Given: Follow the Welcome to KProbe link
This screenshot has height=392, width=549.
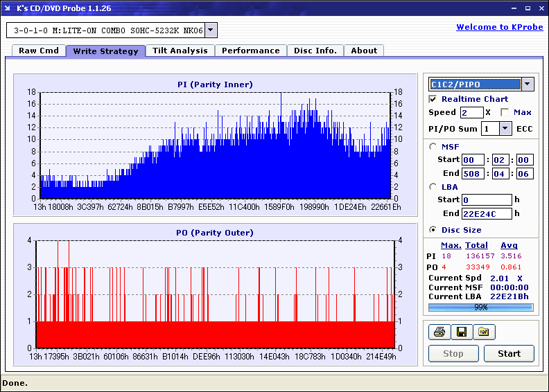Looking at the screenshot, I should pos(499,27).
